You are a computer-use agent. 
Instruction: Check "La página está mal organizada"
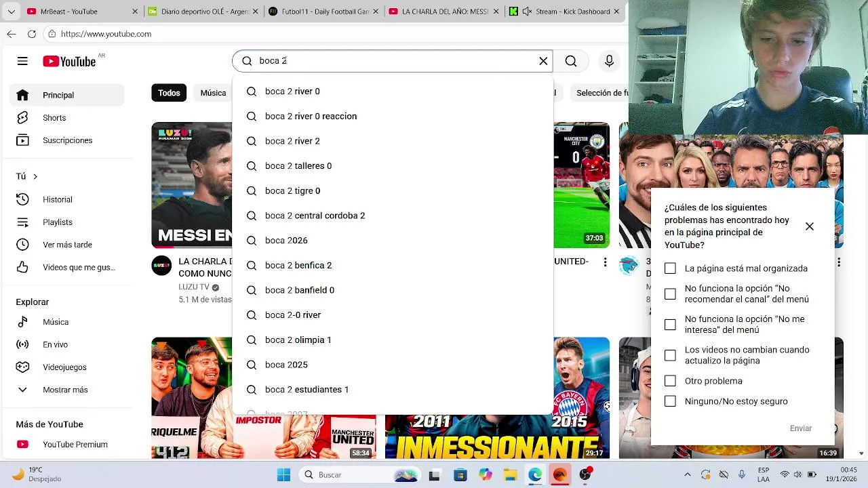670,268
